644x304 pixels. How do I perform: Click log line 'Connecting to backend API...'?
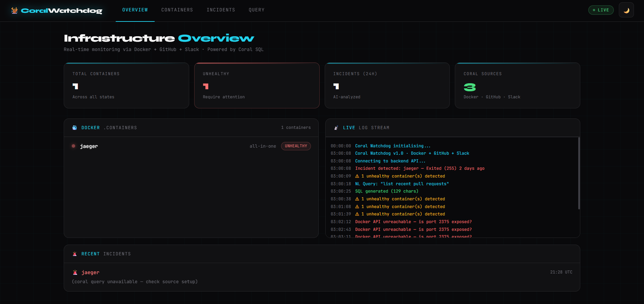click(x=390, y=161)
